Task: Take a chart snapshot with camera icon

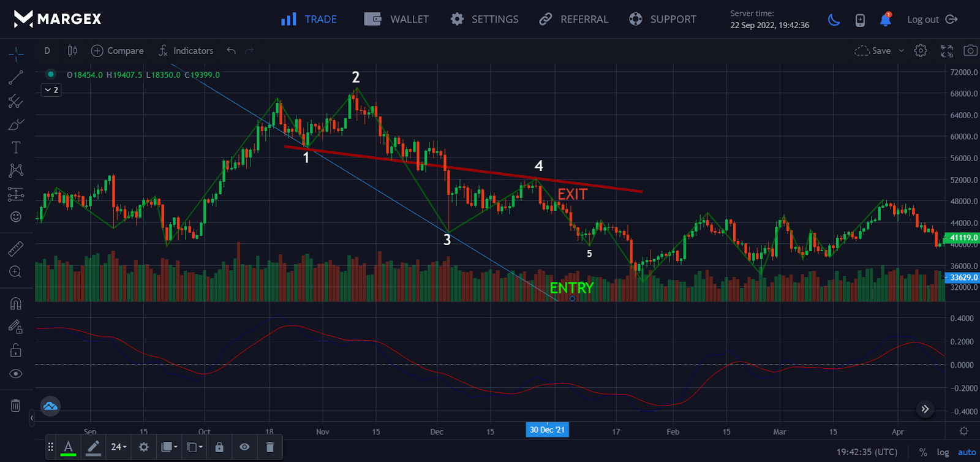Action: [x=970, y=51]
